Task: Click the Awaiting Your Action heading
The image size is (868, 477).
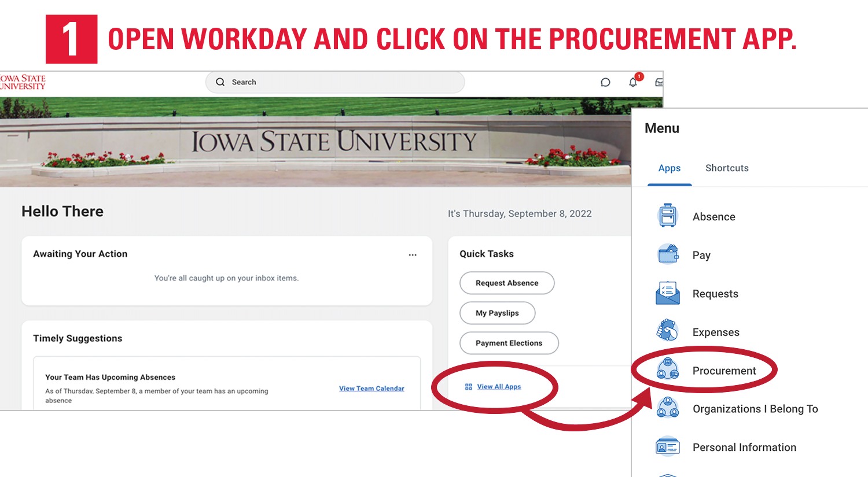Action: pyautogui.click(x=80, y=254)
